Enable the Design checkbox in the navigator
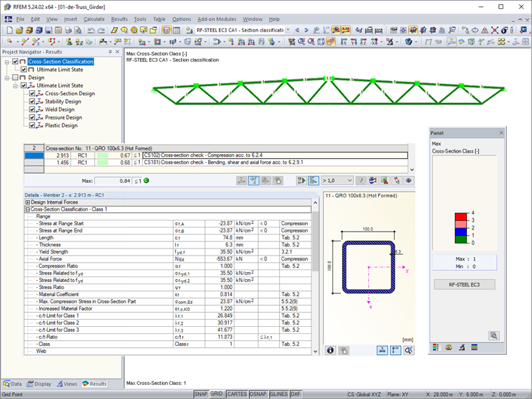The image size is (532, 399). click(x=15, y=78)
